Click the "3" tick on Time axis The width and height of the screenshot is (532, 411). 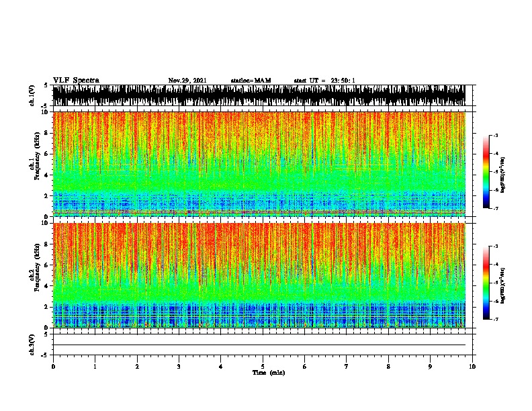179,367
